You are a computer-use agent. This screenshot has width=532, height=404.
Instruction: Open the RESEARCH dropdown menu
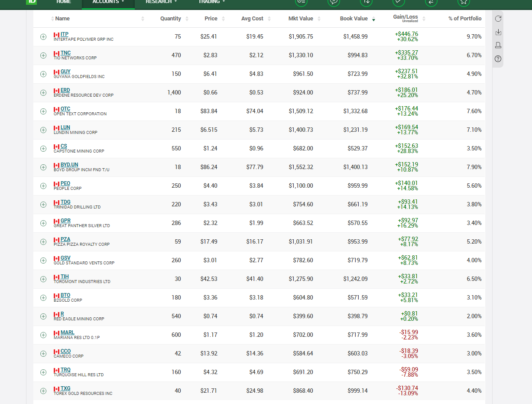[x=161, y=2]
